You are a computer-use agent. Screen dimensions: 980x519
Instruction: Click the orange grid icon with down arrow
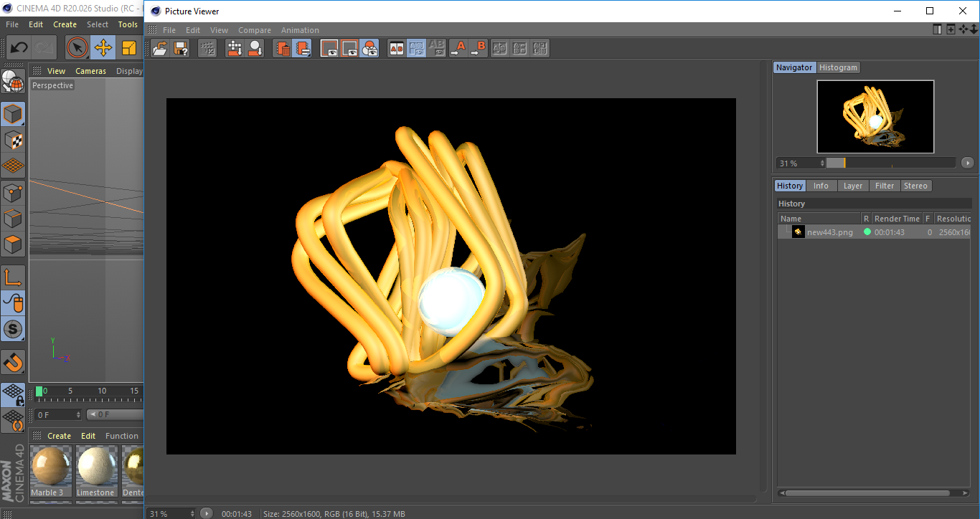[235, 48]
